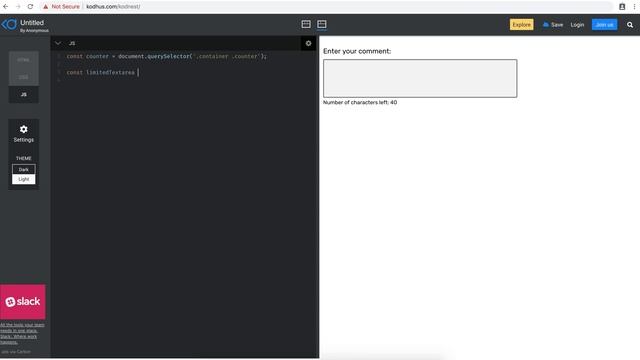Select the JS tab in sidebar
This screenshot has height=360, width=640.
click(24, 94)
